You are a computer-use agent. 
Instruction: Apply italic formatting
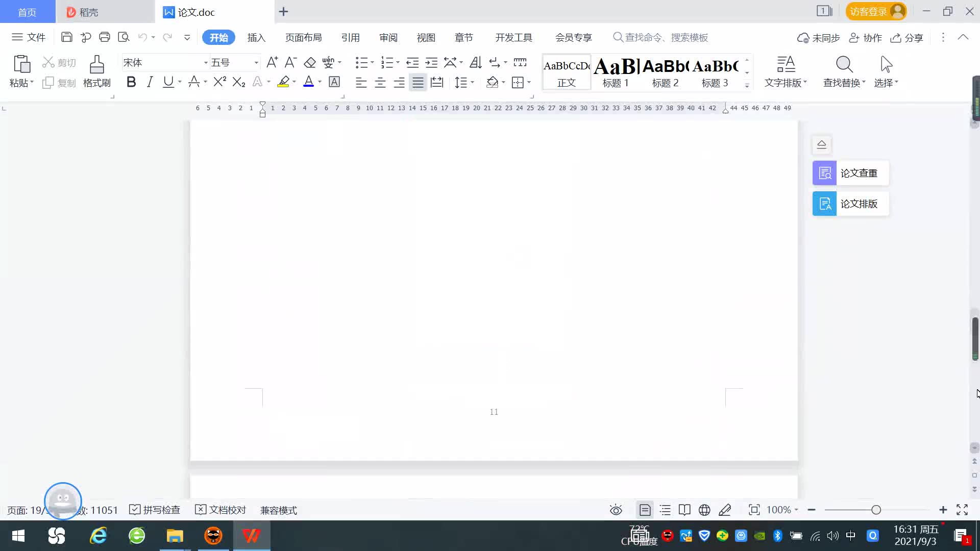coord(150,82)
